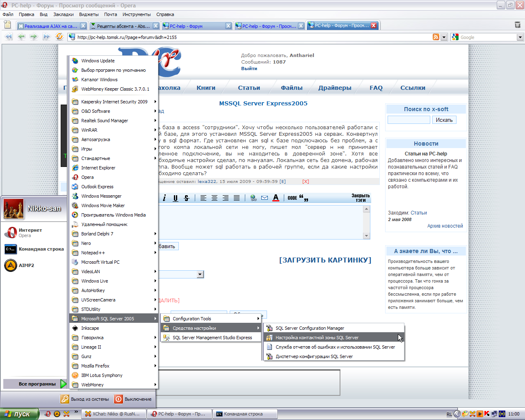Viewport: 525px width, 420px height.
Task: Click the RSS feed icon in address bar
Action: 436,37
